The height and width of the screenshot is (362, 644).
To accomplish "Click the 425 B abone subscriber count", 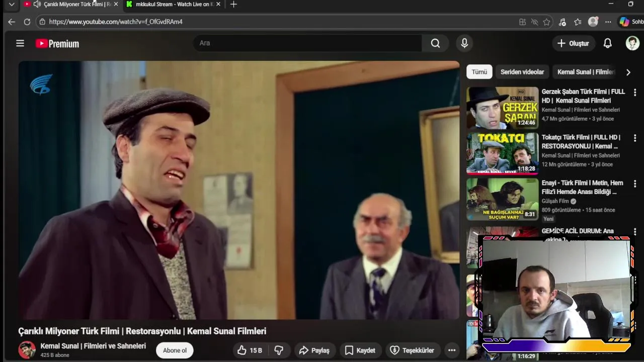I will [55, 355].
